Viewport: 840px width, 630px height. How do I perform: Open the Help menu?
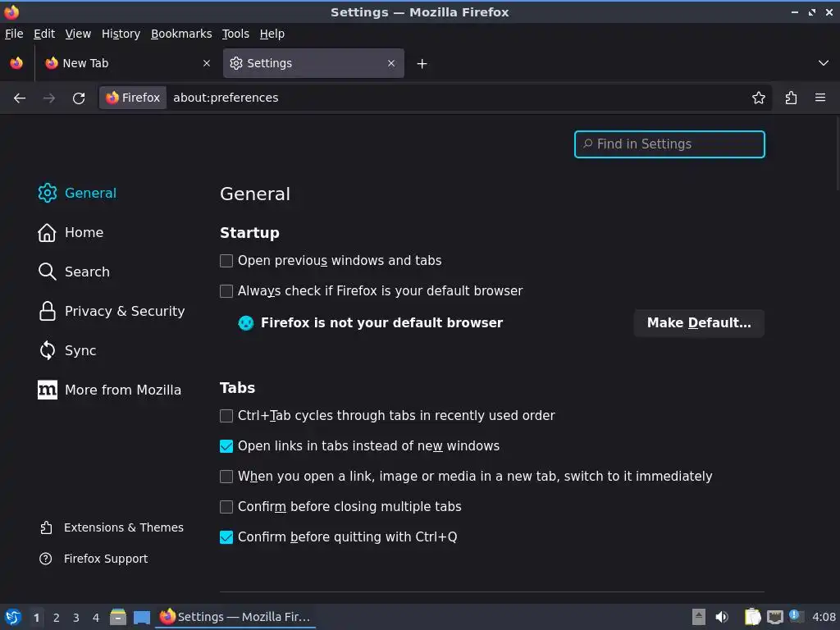[272, 34]
